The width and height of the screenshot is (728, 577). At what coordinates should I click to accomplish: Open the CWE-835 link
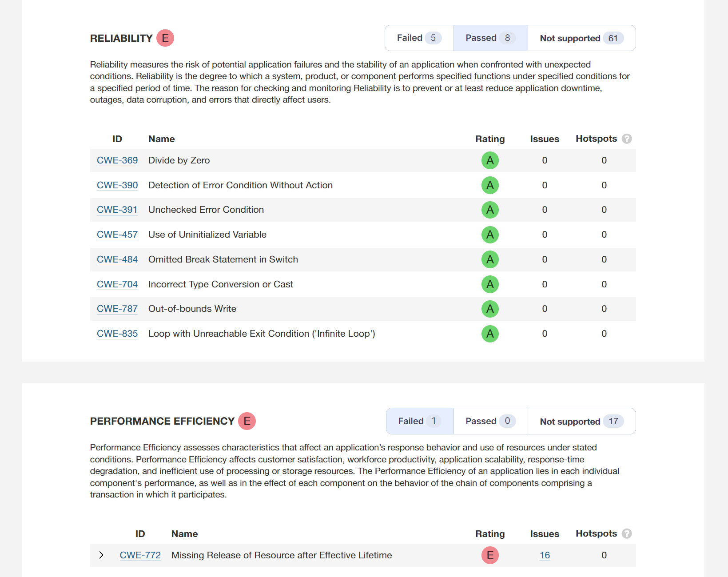(x=117, y=334)
